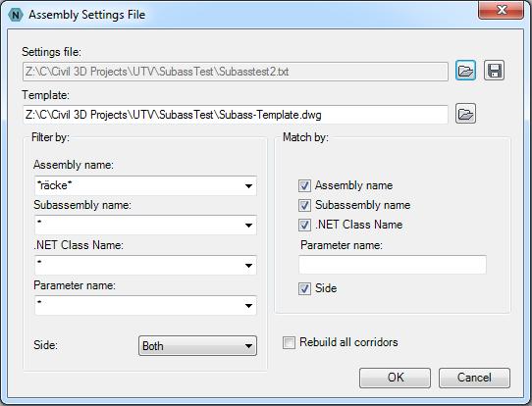Enable Rebuild all corridors option
The image size is (532, 406).
pos(289,342)
